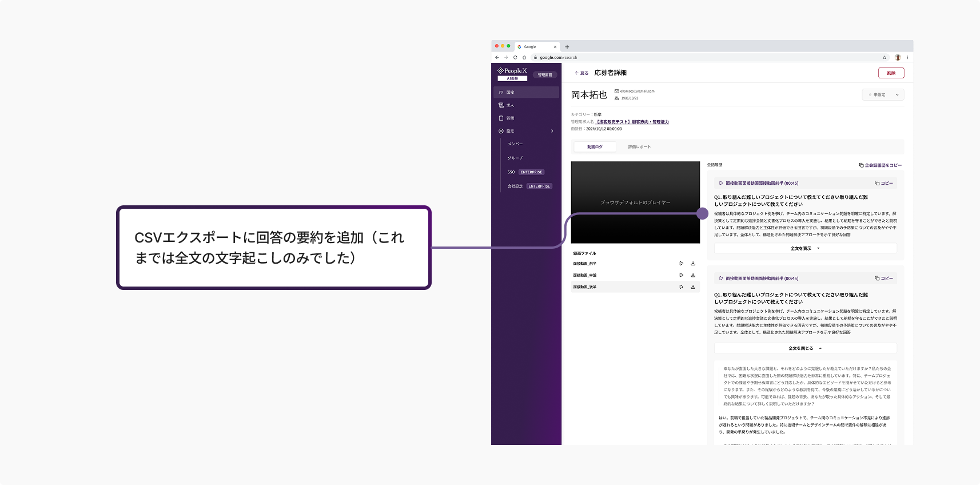Click the red 削除 button
The height and width of the screenshot is (485, 980).
[891, 73]
